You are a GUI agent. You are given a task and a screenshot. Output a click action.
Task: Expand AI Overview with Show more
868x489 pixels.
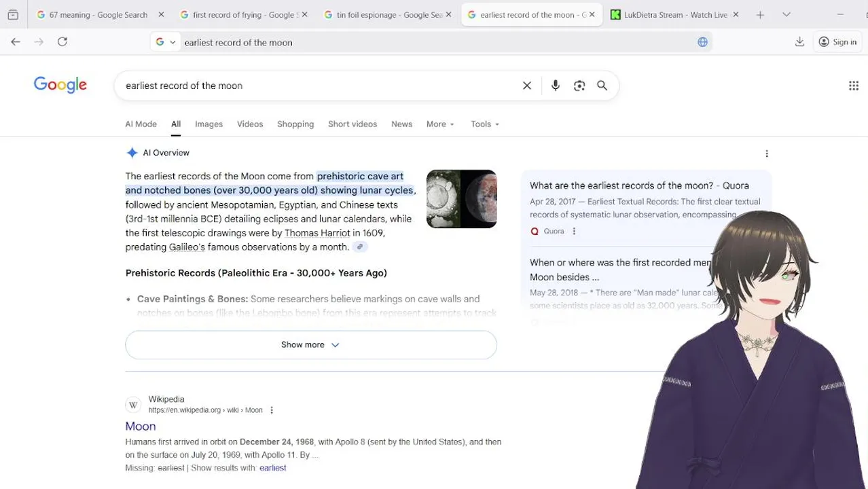(x=311, y=345)
